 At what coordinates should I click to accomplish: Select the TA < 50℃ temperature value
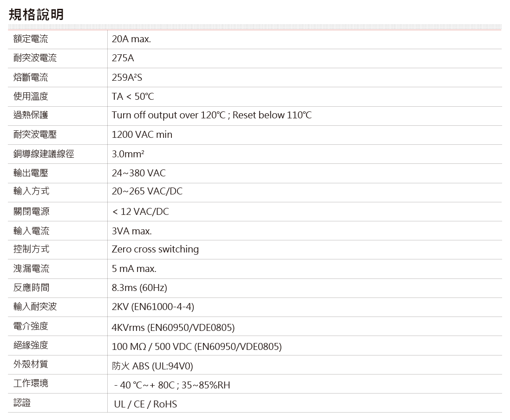pos(132,97)
